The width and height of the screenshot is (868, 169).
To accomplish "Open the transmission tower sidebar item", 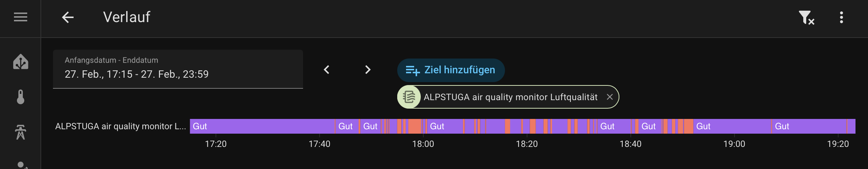I will pos(21,132).
